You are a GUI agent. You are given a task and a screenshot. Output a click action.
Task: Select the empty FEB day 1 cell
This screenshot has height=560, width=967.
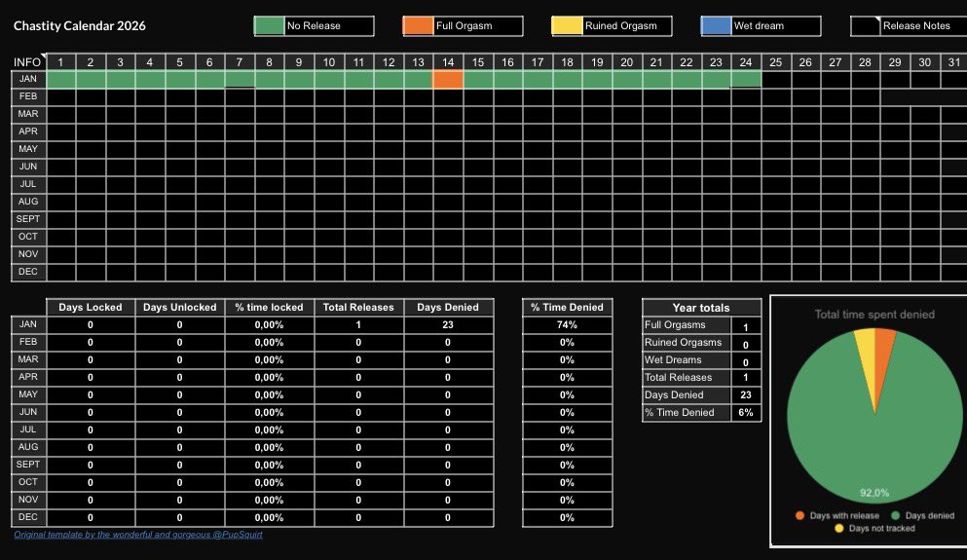click(x=60, y=96)
